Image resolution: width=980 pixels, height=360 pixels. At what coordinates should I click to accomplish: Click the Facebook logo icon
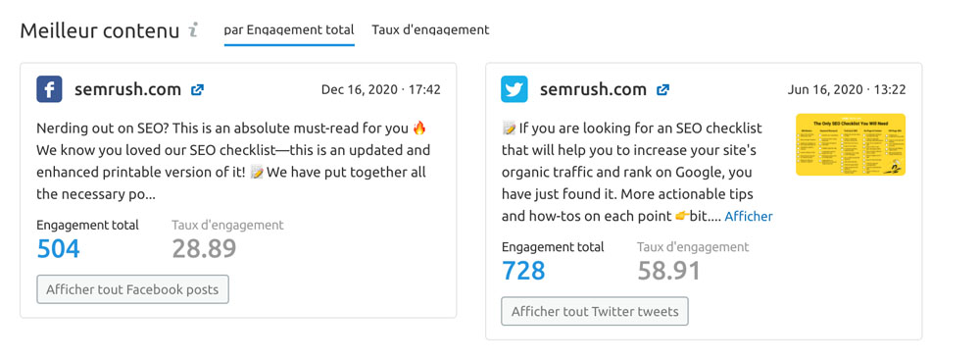point(49,89)
